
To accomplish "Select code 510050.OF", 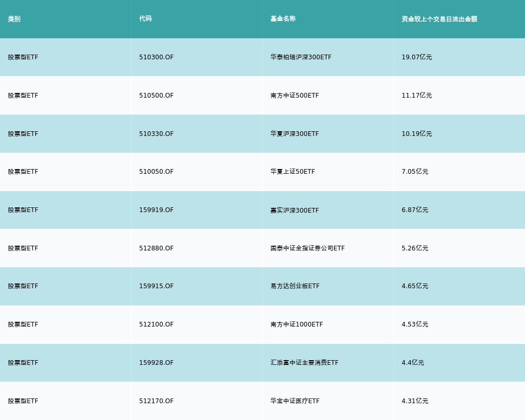I will (x=156, y=172).
